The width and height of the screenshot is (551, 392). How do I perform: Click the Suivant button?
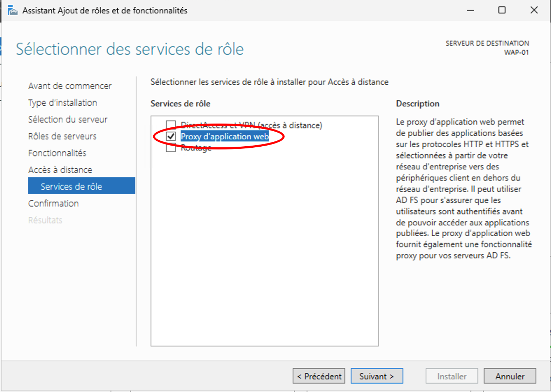(x=376, y=376)
